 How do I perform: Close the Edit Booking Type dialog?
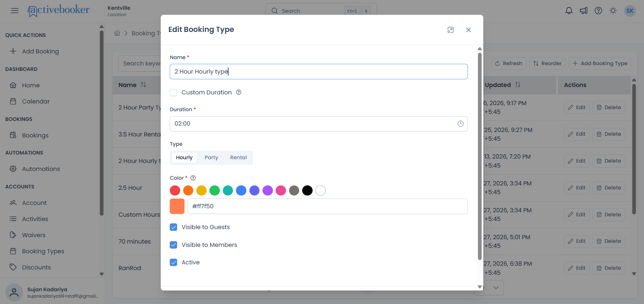coord(468,30)
